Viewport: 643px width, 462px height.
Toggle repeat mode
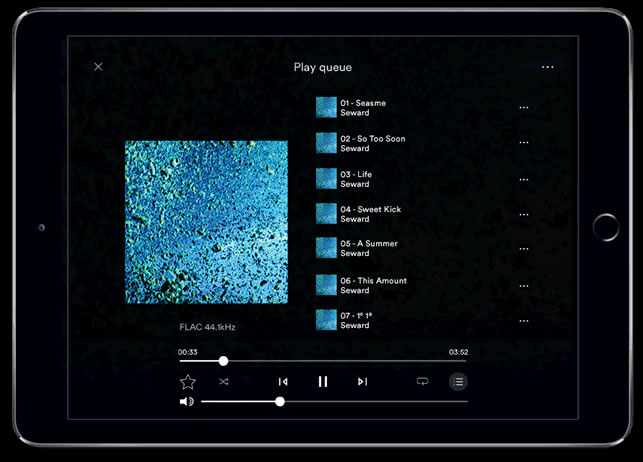point(422,381)
